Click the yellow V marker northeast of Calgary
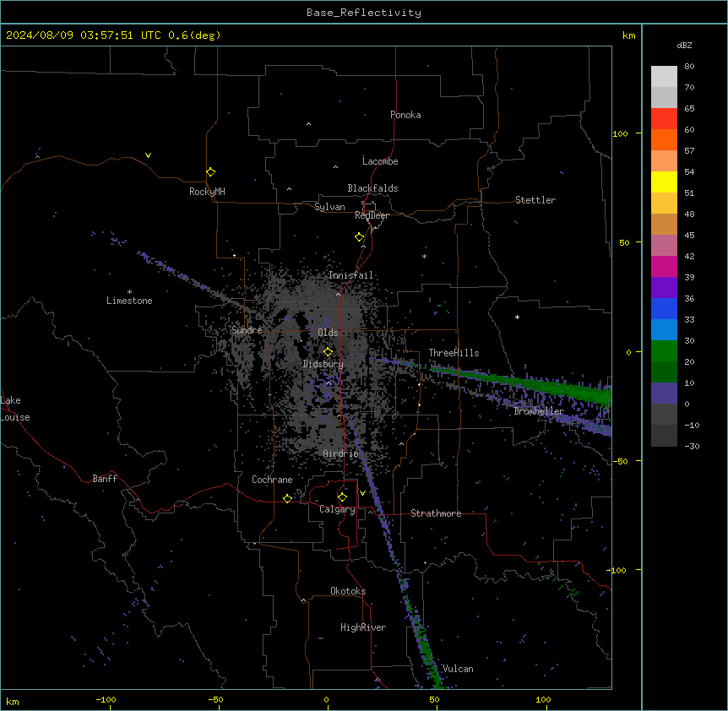Image resolution: width=728 pixels, height=711 pixels. (362, 493)
